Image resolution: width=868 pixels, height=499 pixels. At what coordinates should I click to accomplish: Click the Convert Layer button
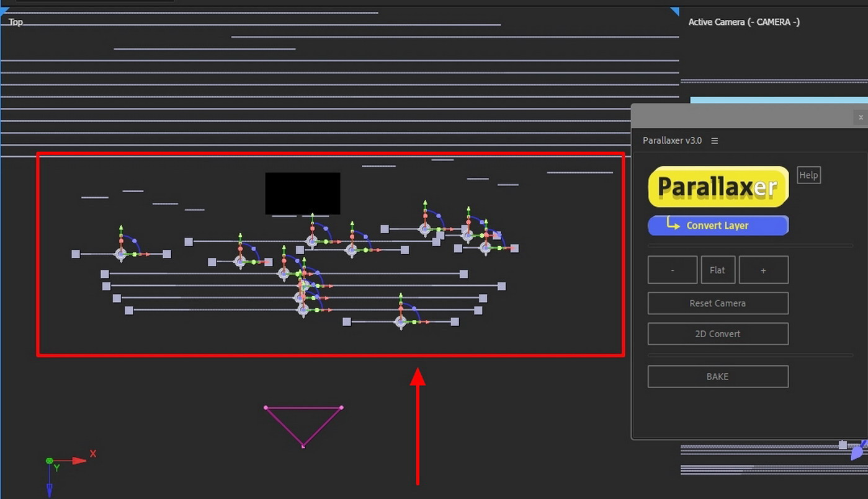[718, 226]
